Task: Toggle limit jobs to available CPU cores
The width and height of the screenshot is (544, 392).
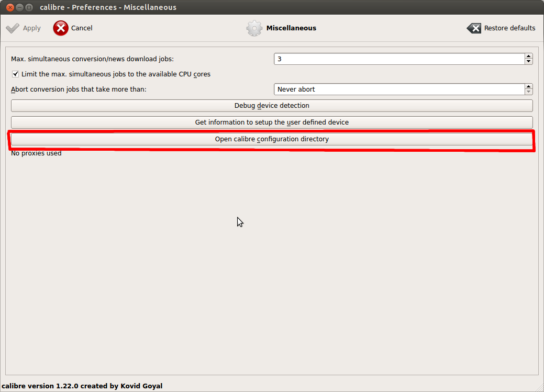Action: point(16,74)
